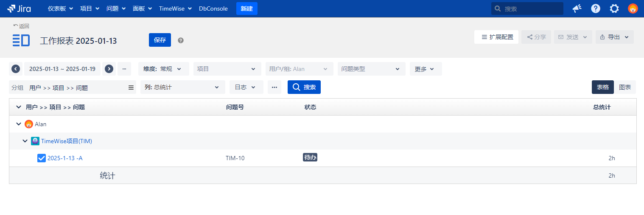
Task: Click the group-by list icon in 分组
Action: (x=131, y=88)
